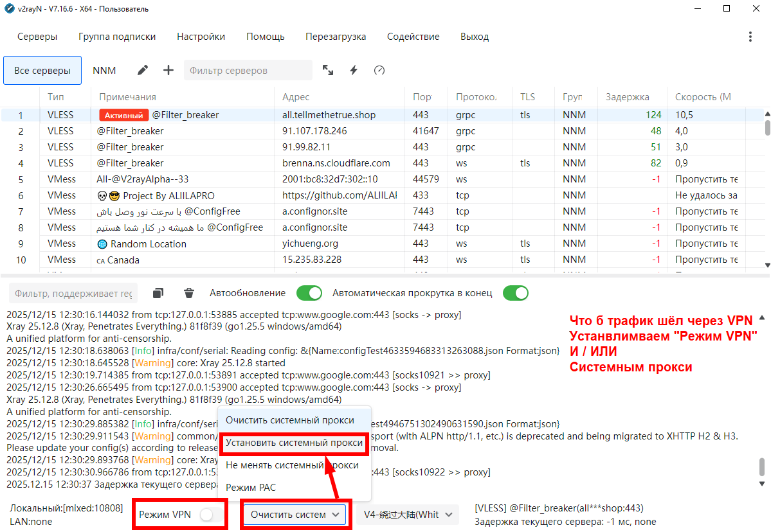This screenshot has width=771, height=532.
Task: Click the pencil edit subscription group icon
Action: pos(143,70)
